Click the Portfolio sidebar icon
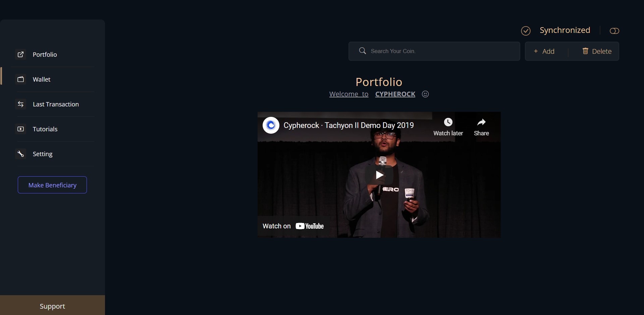This screenshot has height=315, width=644. pos(21,54)
